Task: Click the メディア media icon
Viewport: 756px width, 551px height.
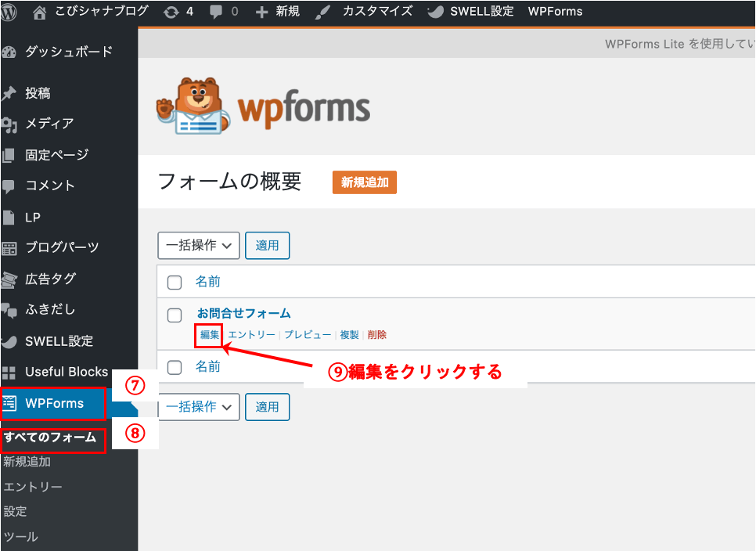Action: [9, 124]
